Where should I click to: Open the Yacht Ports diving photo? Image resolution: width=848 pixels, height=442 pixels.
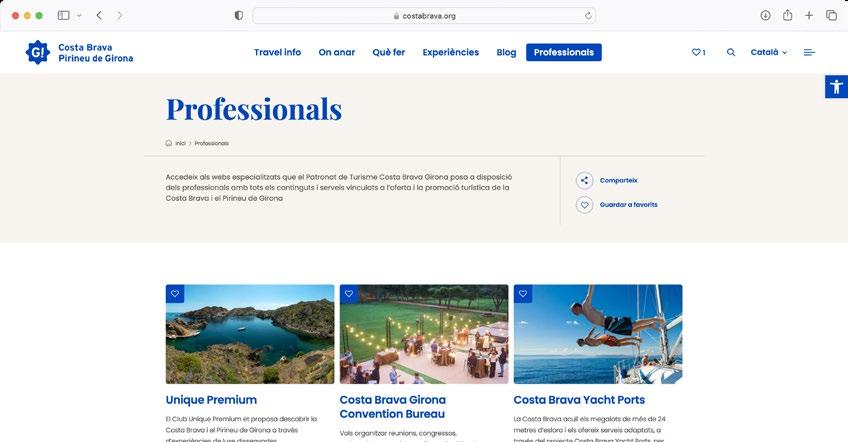(x=598, y=334)
